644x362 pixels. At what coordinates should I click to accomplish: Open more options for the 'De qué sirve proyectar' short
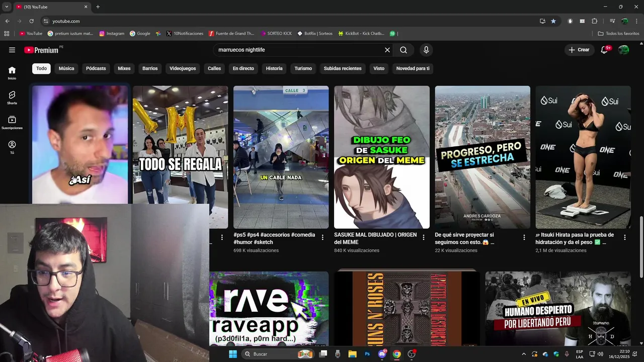[x=524, y=237]
